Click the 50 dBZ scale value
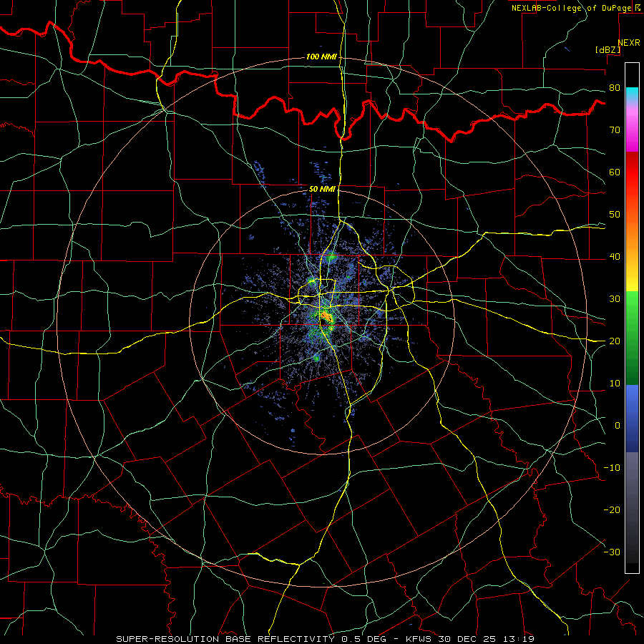This screenshot has height=644, width=644. 615,215
